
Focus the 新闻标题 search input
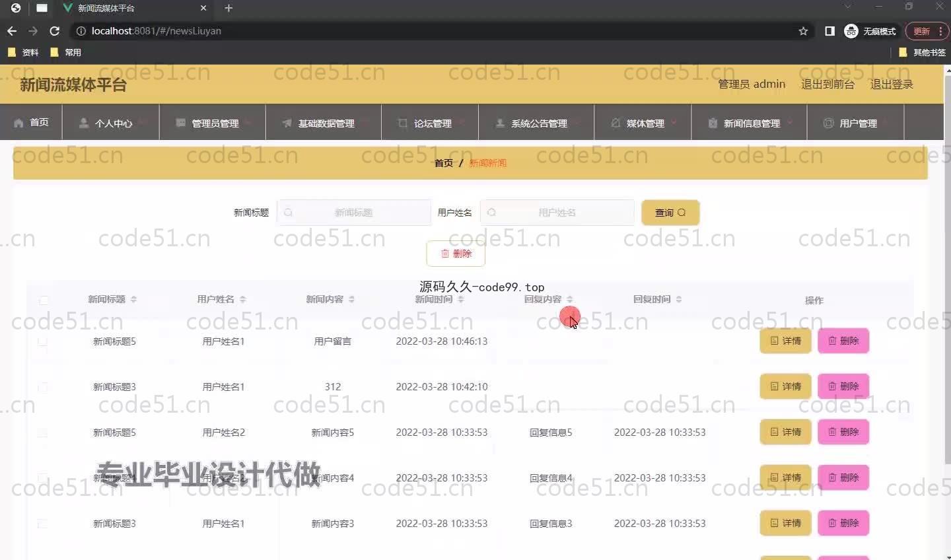point(354,213)
